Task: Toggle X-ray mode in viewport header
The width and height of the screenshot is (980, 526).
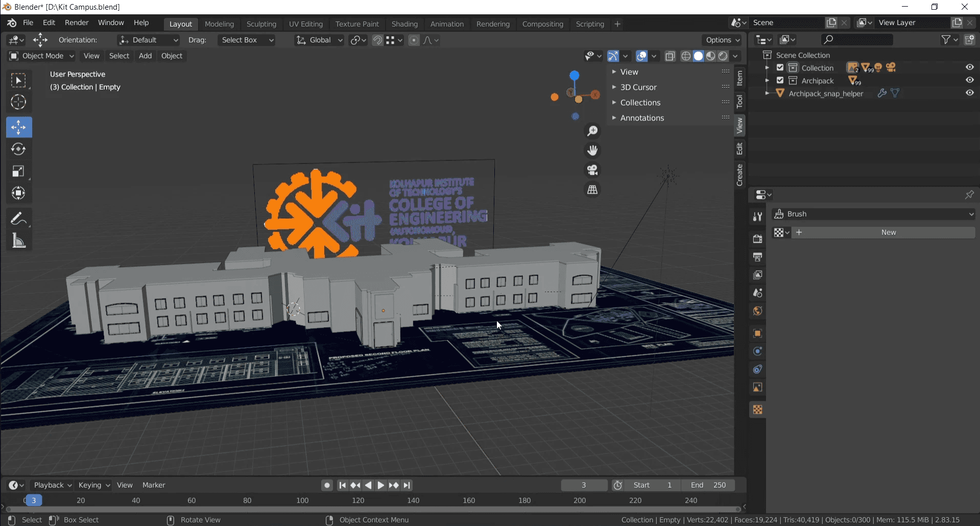Action: pos(670,56)
